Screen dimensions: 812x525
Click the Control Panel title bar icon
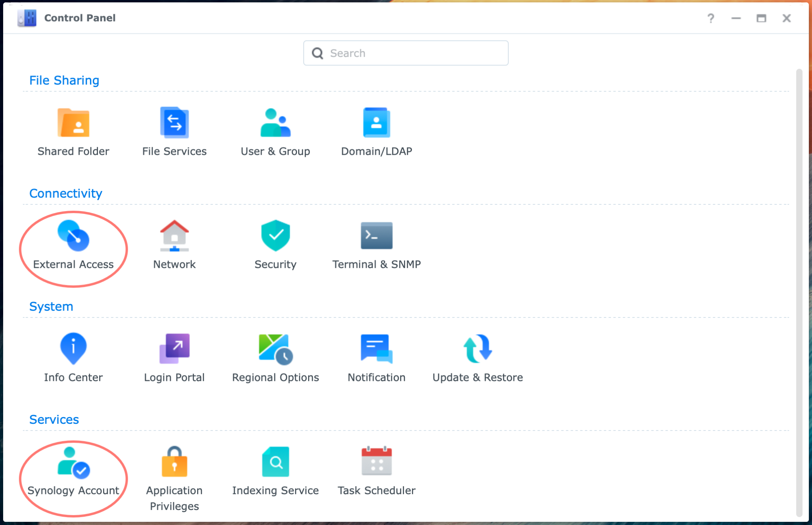26,18
